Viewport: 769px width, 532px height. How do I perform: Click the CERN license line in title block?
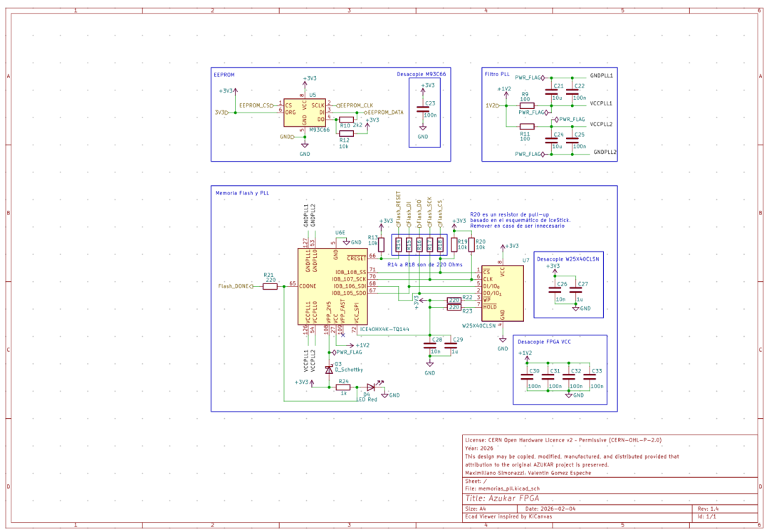563,440
